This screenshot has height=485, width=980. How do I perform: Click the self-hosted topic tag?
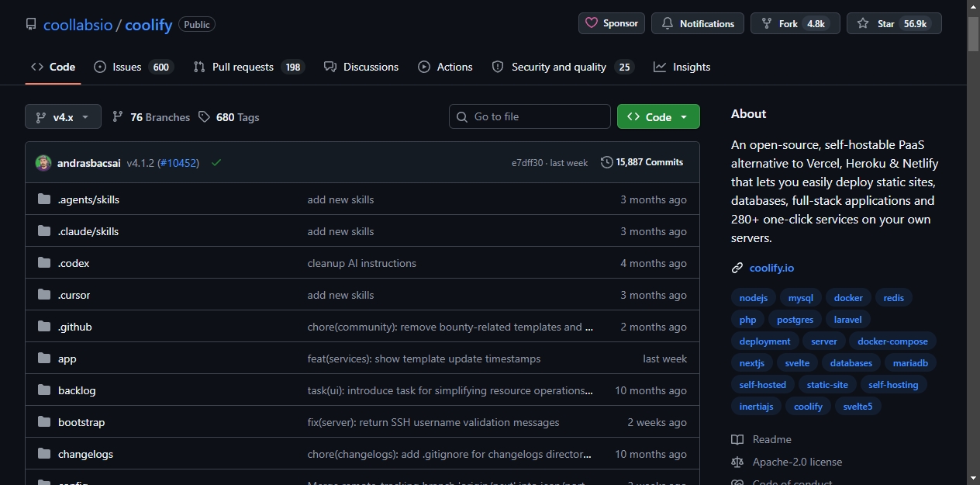(x=763, y=385)
